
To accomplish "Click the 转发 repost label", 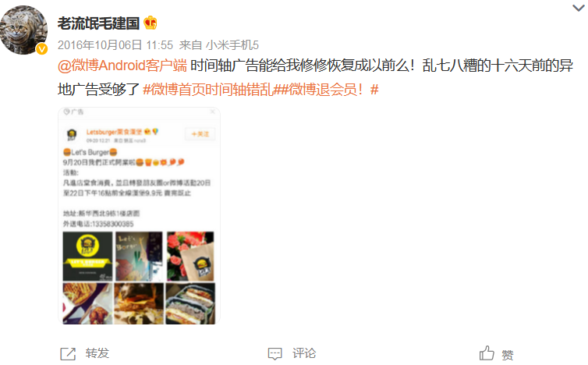I will tap(97, 353).
